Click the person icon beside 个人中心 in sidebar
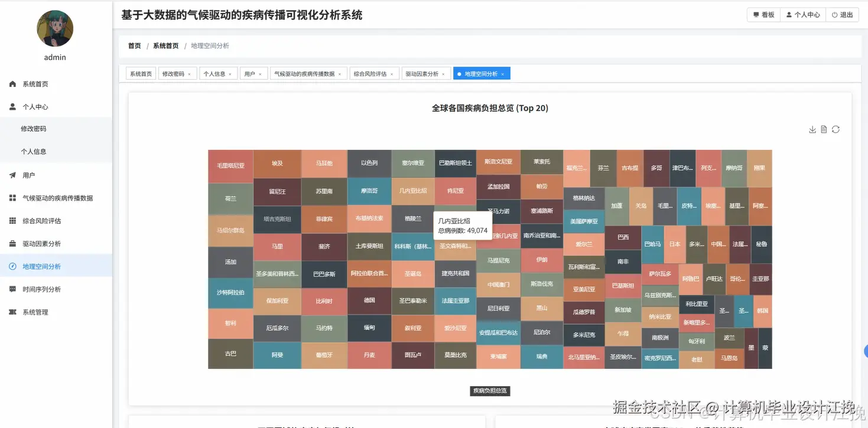868x428 pixels. tap(12, 107)
